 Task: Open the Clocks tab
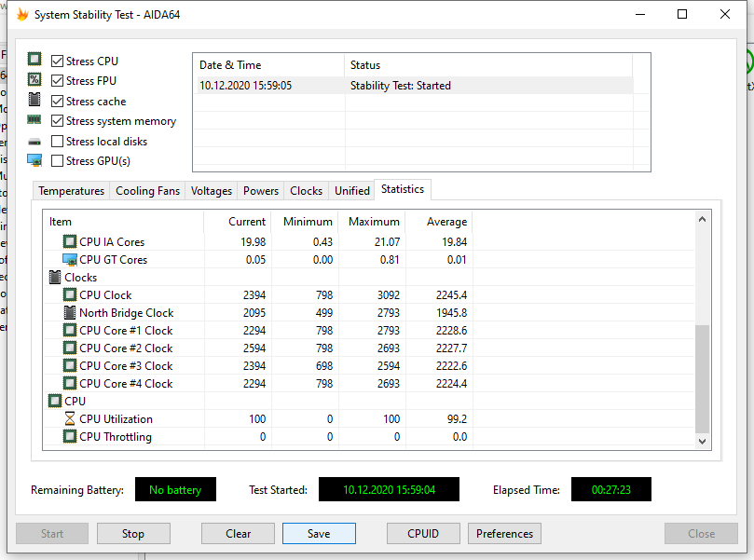tap(306, 191)
